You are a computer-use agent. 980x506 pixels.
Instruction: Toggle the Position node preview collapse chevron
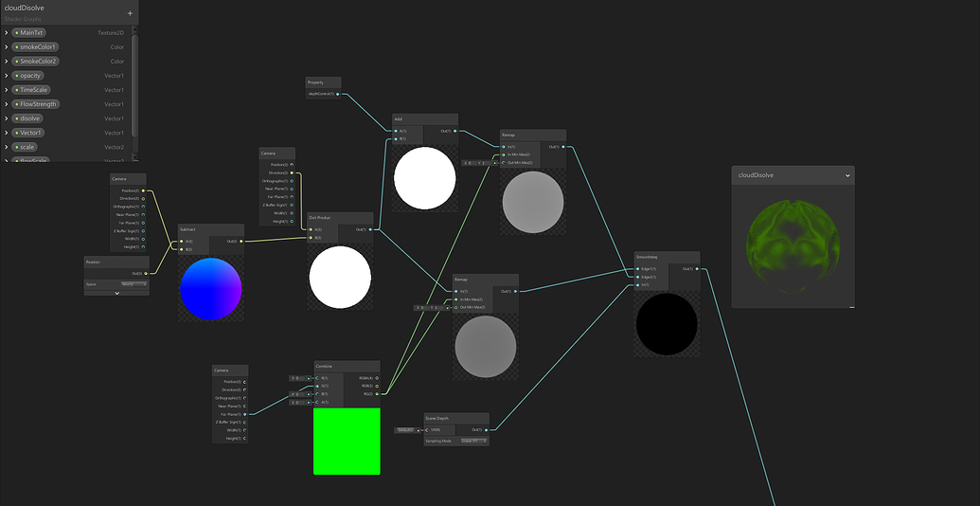(116, 293)
